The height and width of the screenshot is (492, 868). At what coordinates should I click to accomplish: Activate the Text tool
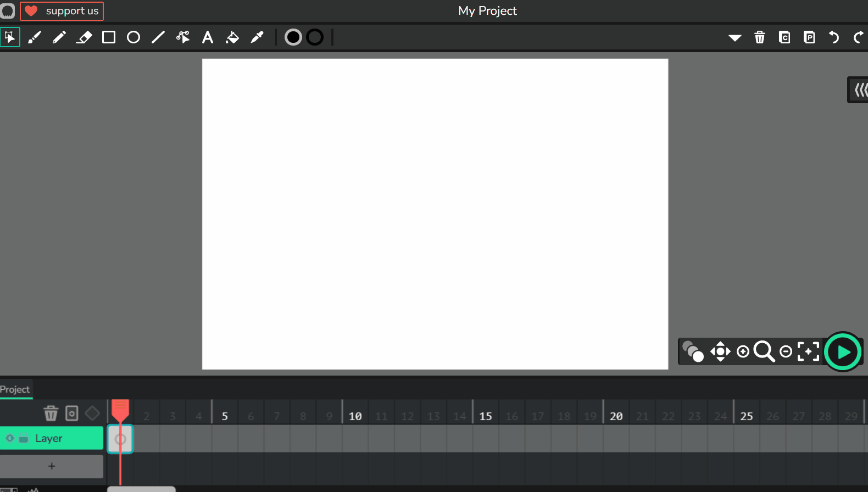pos(208,37)
